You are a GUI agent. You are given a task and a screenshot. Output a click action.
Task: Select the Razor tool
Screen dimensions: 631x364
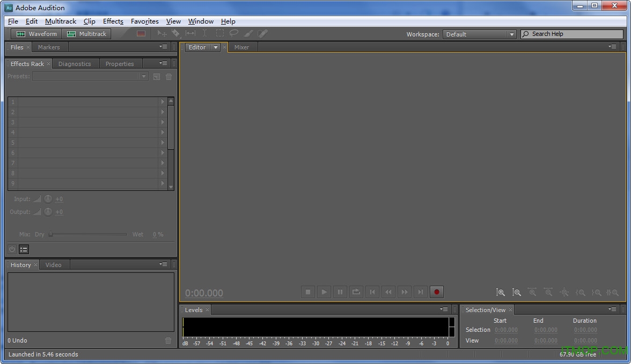(x=176, y=34)
